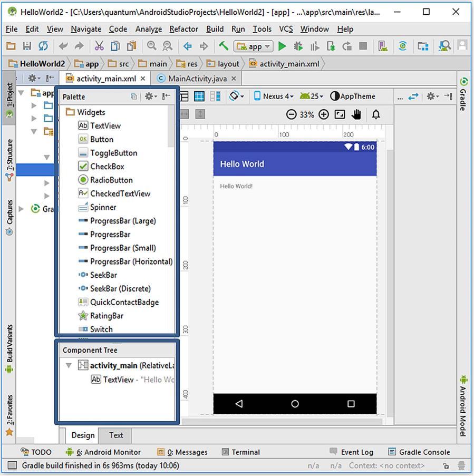Toggle the Android Model side panel

[x=463, y=405]
